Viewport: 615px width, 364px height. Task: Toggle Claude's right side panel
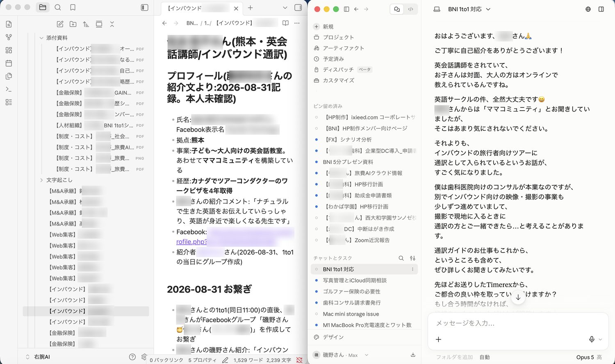pos(601,9)
